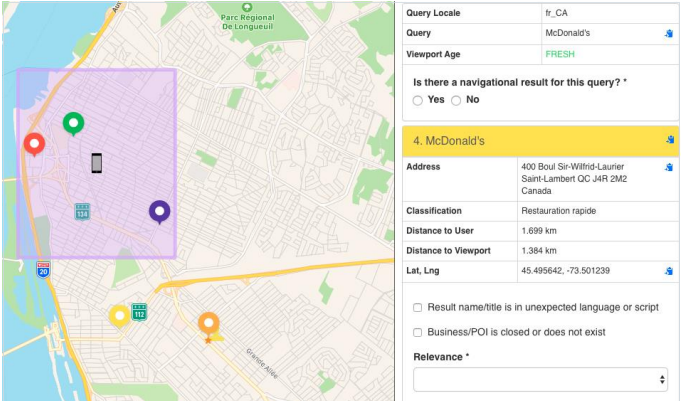Copy the Lat, Lng coordinates

(x=669, y=271)
